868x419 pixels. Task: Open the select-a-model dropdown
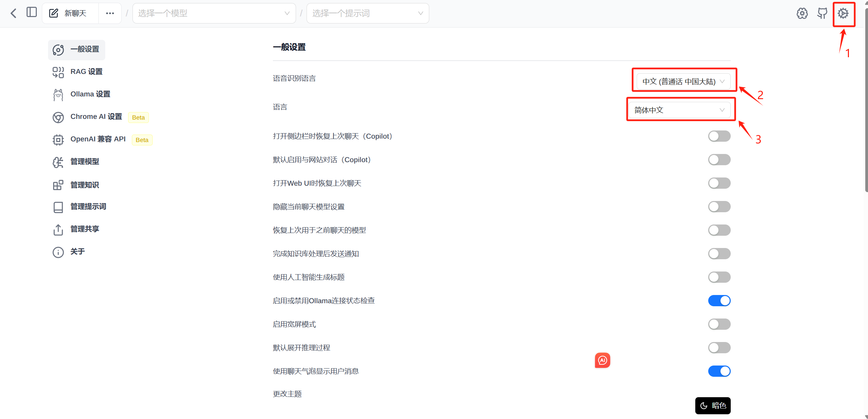coord(214,13)
